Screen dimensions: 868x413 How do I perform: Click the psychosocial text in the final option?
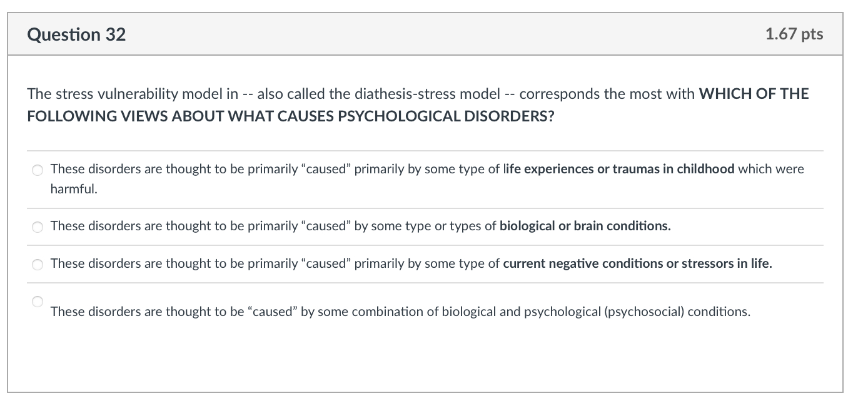[x=640, y=311]
